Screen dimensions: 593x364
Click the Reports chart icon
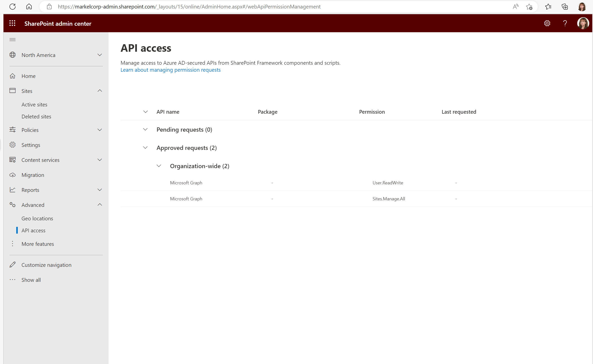tap(13, 190)
